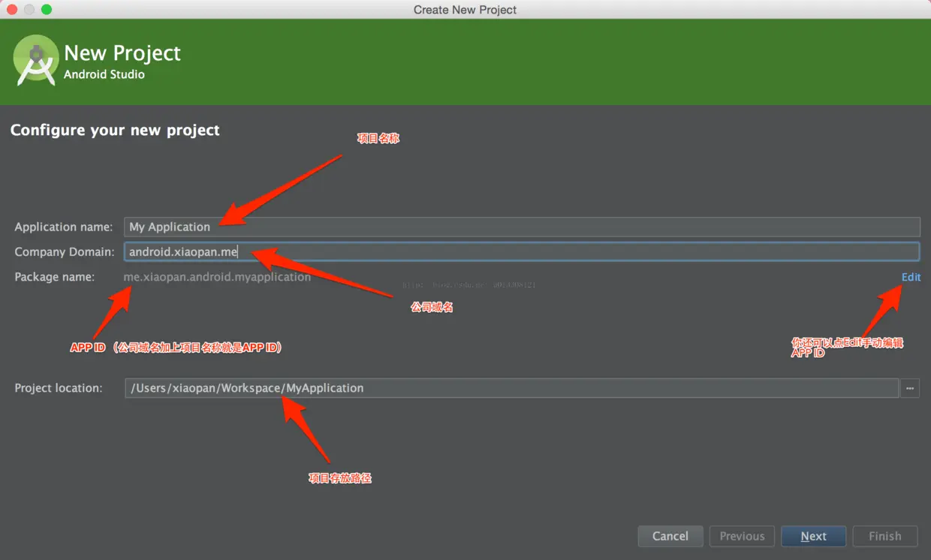Close the window with the red button
The image size is (931, 560).
tap(12, 10)
